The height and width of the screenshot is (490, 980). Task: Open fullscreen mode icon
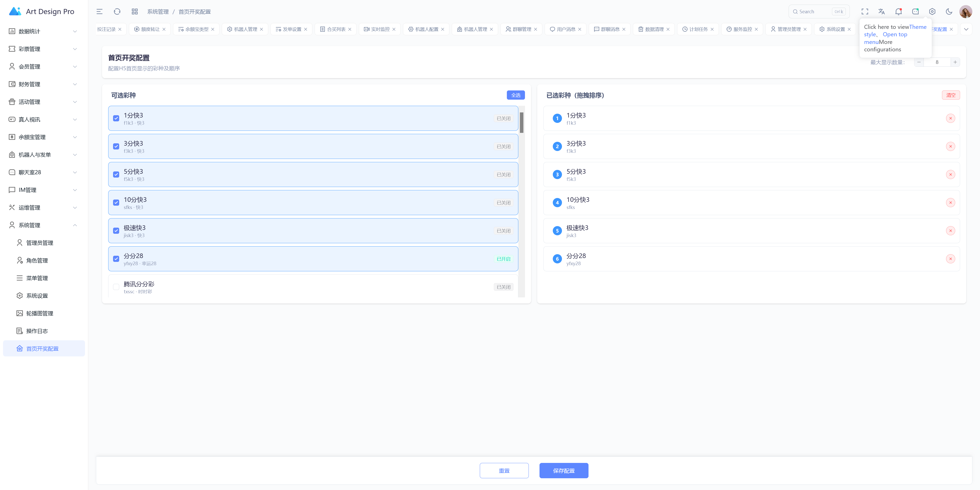(865, 11)
